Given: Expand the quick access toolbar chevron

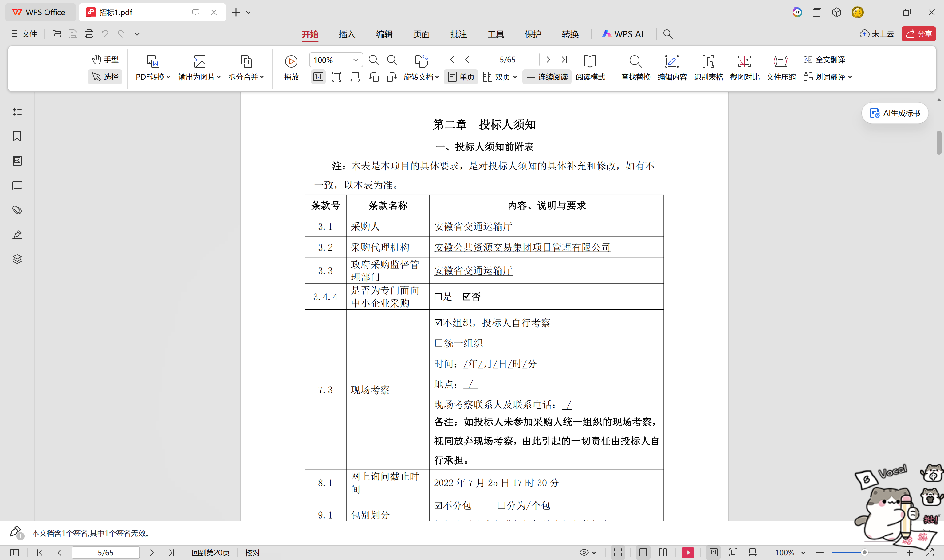Looking at the screenshot, I should click(x=137, y=34).
